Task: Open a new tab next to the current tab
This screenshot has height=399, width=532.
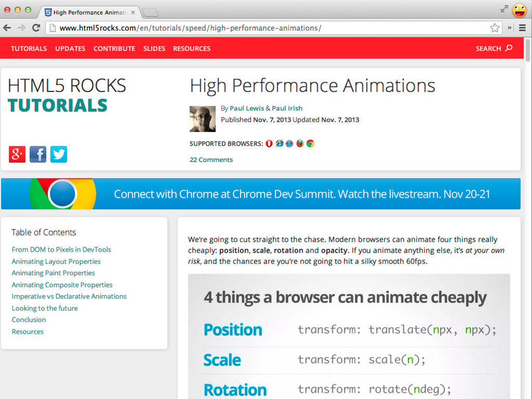Action: [150, 12]
